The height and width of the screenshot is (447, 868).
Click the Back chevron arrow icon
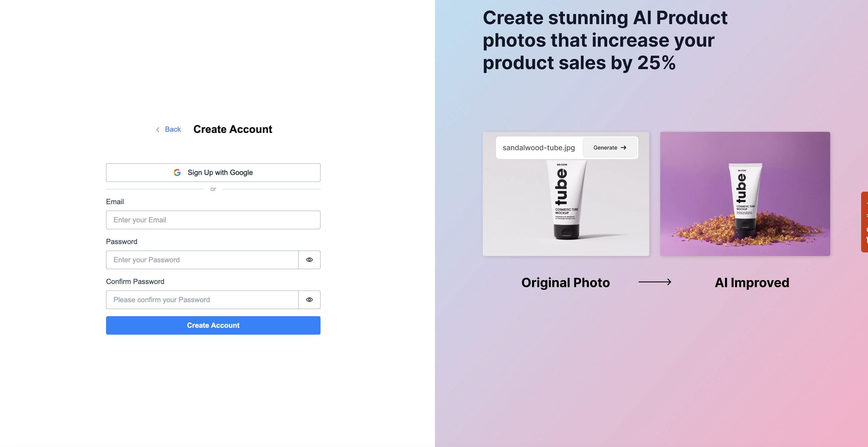[158, 129]
